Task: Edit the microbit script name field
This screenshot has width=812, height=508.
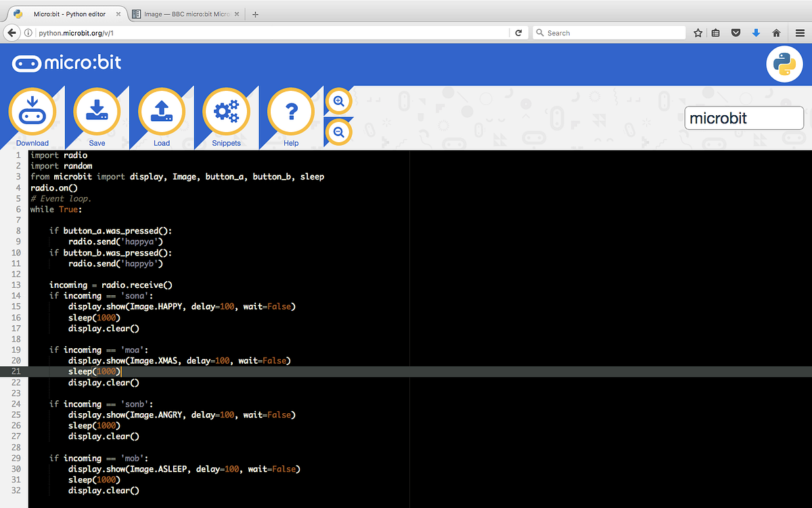Action: coord(744,118)
